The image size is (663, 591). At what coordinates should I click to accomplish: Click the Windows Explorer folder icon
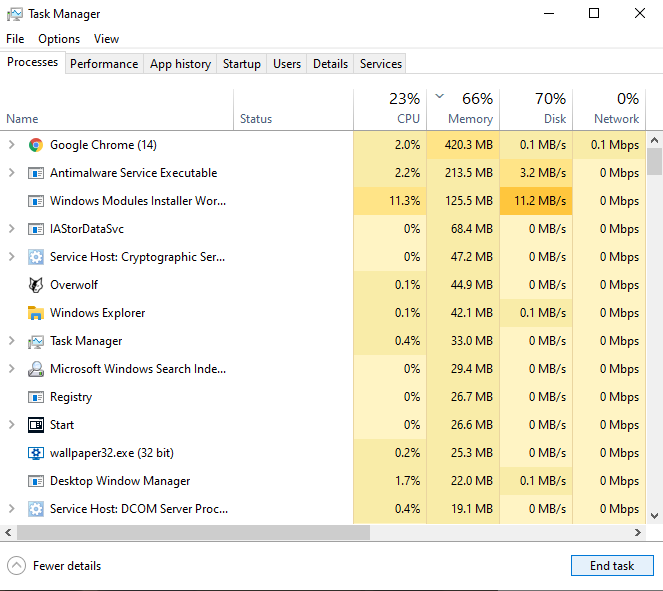tap(36, 313)
